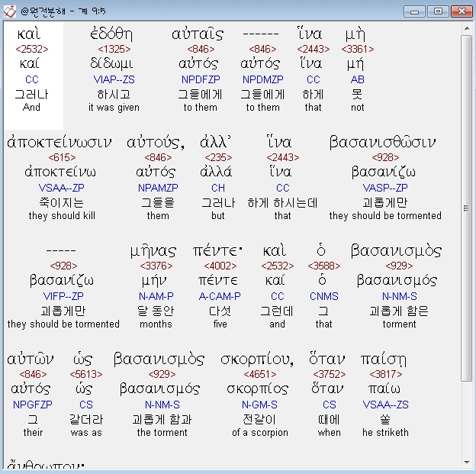Click the Strong's number <5613>
The image size is (476, 474).
(86, 374)
